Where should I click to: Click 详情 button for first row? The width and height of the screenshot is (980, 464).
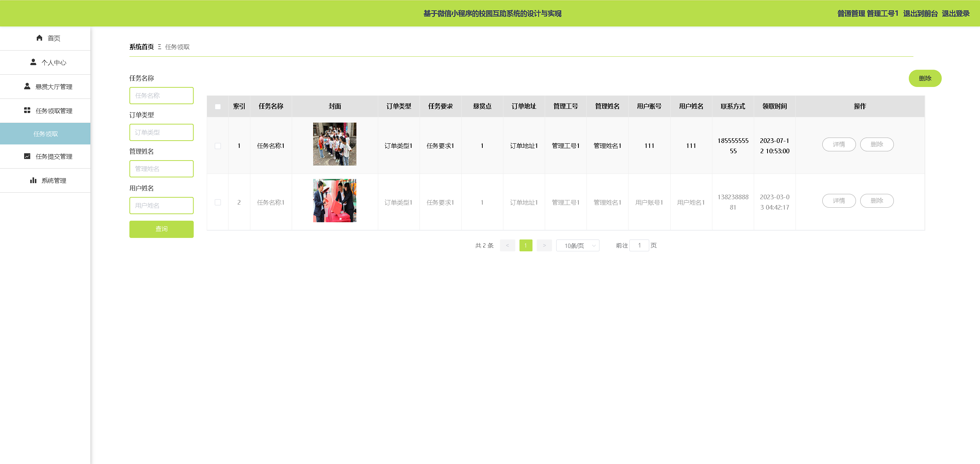839,144
